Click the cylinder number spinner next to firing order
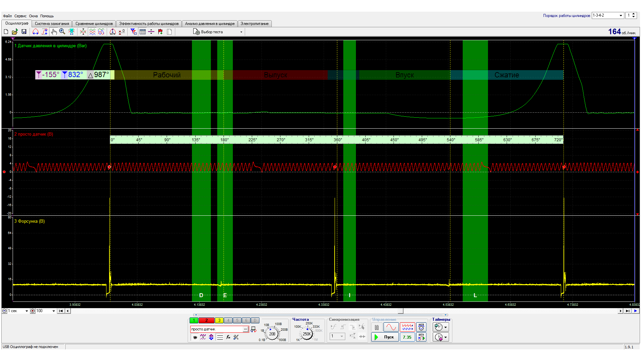644x351 pixels. pyautogui.click(x=631, y=15)
